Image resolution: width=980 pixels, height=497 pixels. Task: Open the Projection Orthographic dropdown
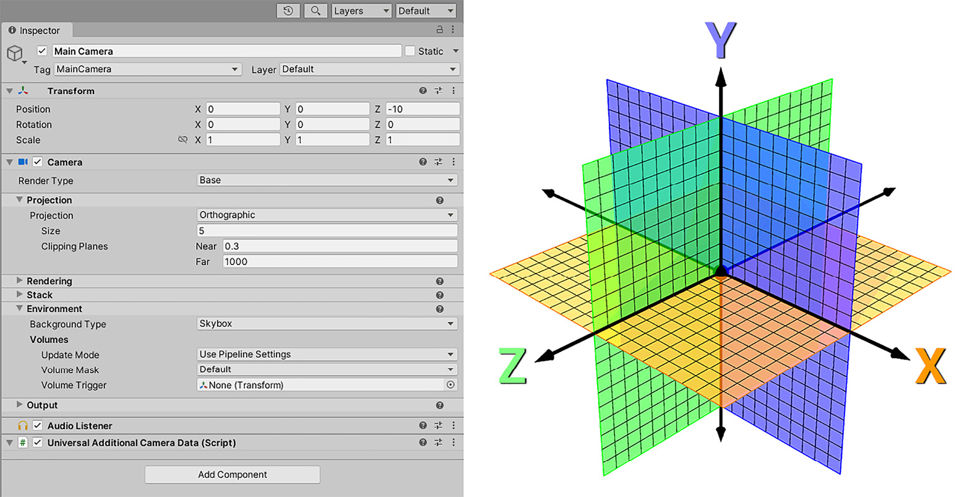(327, 215)
